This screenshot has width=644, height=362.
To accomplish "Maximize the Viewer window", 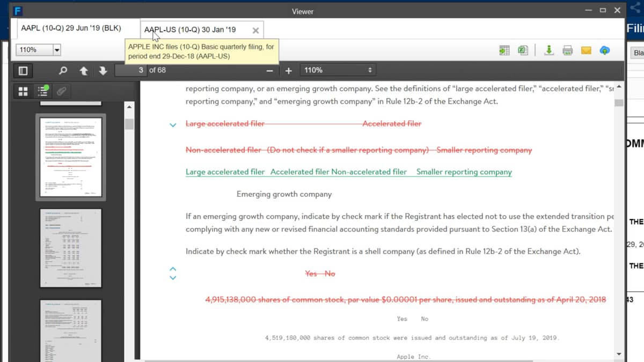I will pyautogui.click(x=603, y=10).
